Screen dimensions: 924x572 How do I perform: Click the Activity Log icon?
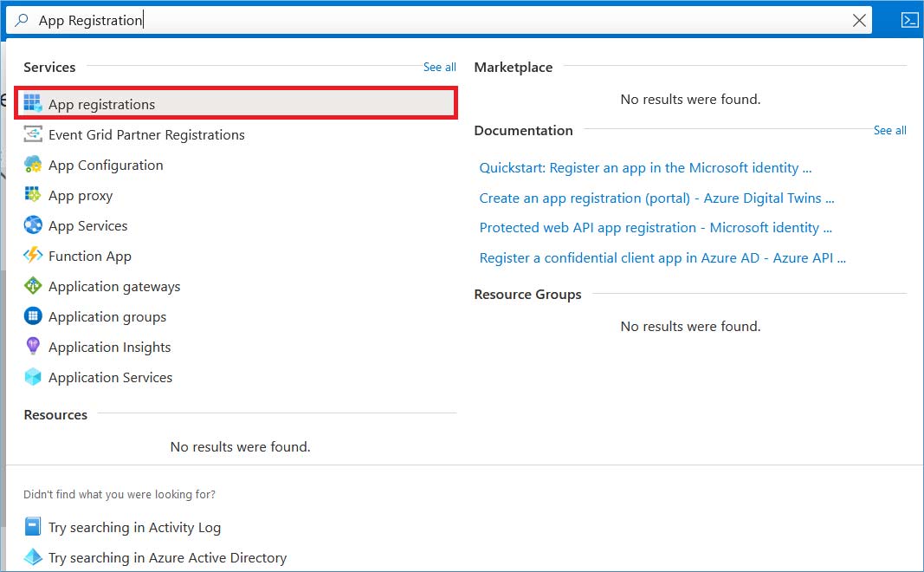coord(33,526)
